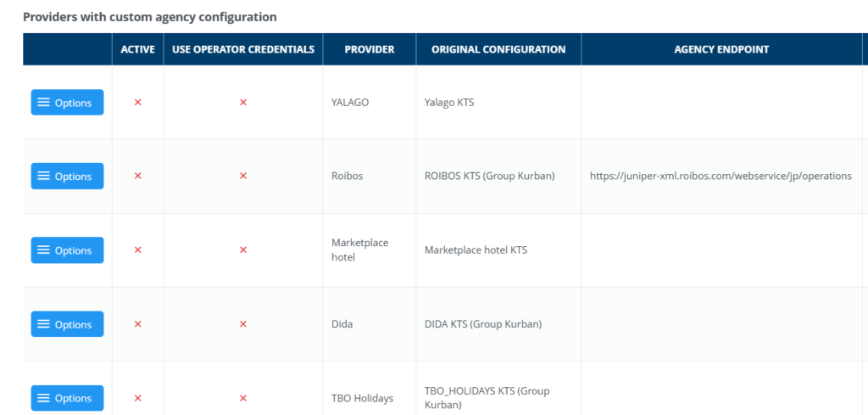The image size is (868, 415).
Task: Toggle the Active red X for YALAGO
Action: click(x=138, y=102)
